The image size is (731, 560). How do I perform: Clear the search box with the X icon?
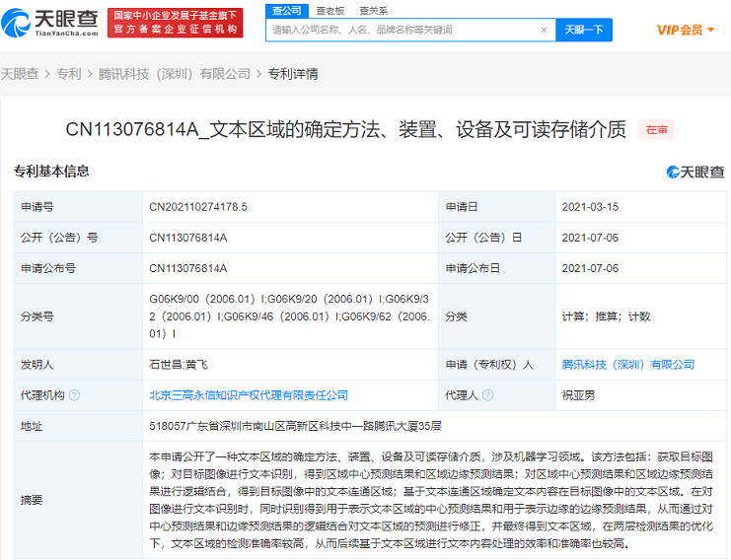tap(544, 31)
